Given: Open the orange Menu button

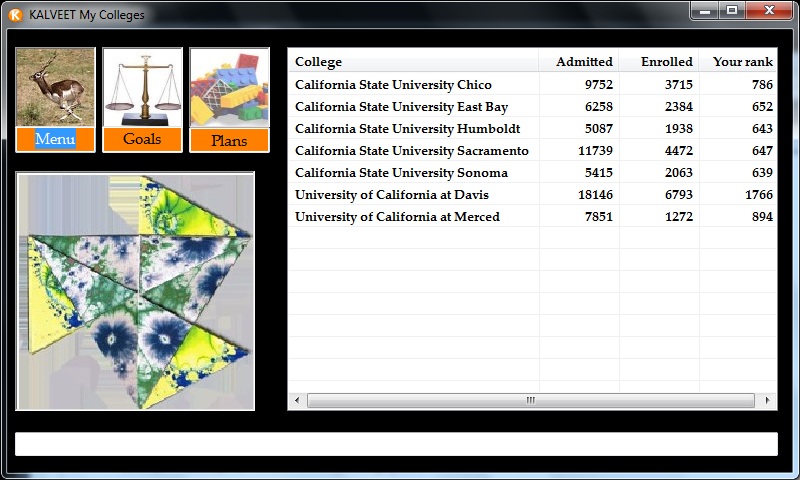Looking at the screenshot, I should click(x=55, y=139).
